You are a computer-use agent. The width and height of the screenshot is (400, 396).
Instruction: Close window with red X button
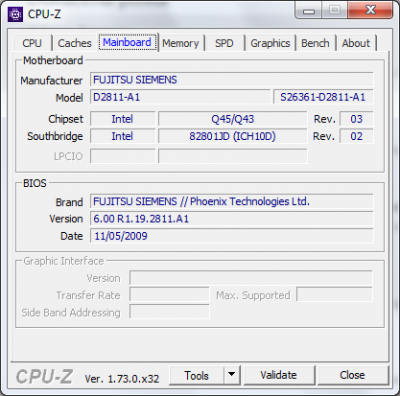[370, 10]
